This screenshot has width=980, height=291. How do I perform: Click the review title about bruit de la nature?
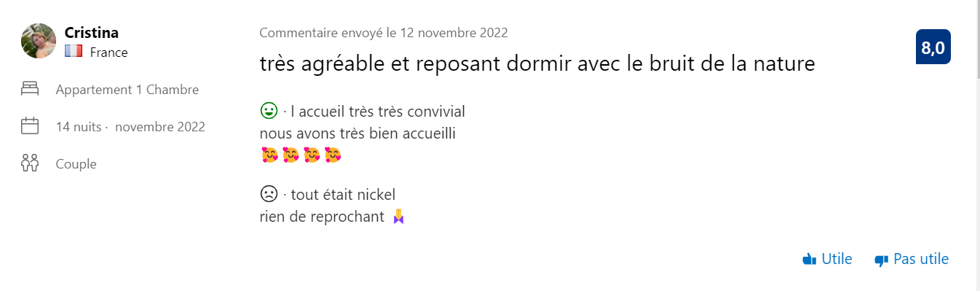(537, 64)
